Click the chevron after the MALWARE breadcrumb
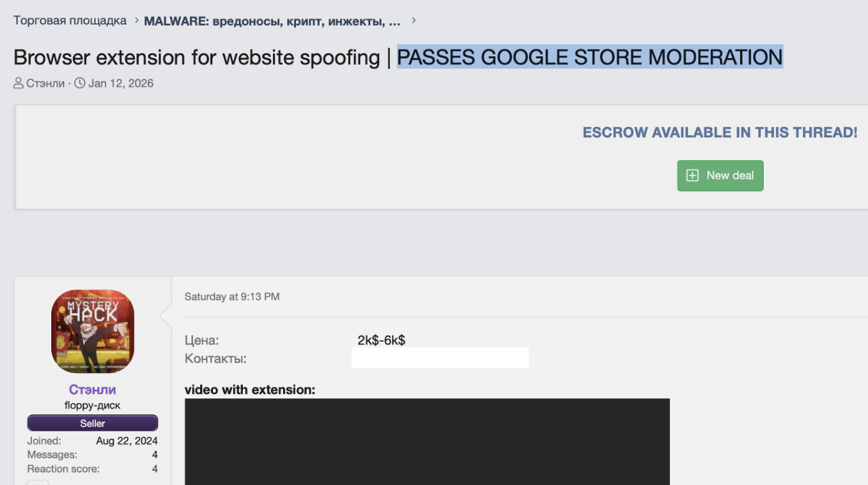This screenshot has height=485, width=868. [x=413, y=19]
